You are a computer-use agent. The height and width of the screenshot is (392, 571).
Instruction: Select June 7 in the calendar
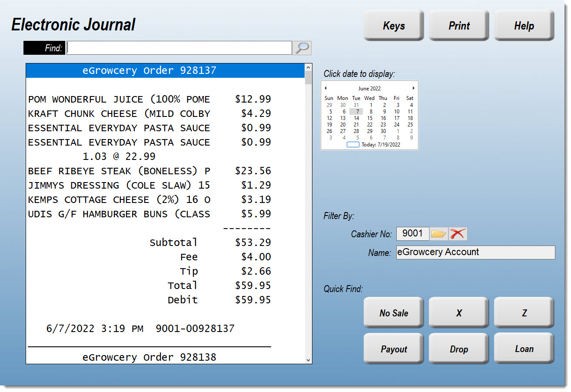[356, 112]
